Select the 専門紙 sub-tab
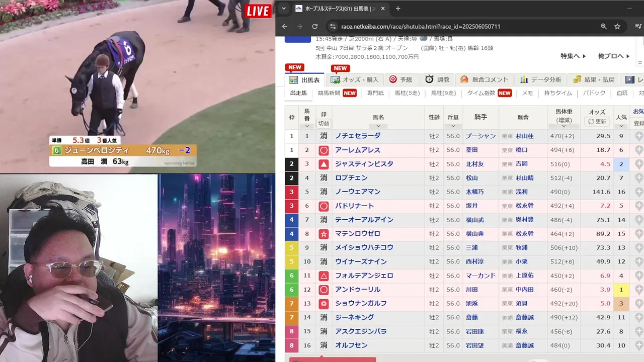644x362 pixels. pos(375,93)
